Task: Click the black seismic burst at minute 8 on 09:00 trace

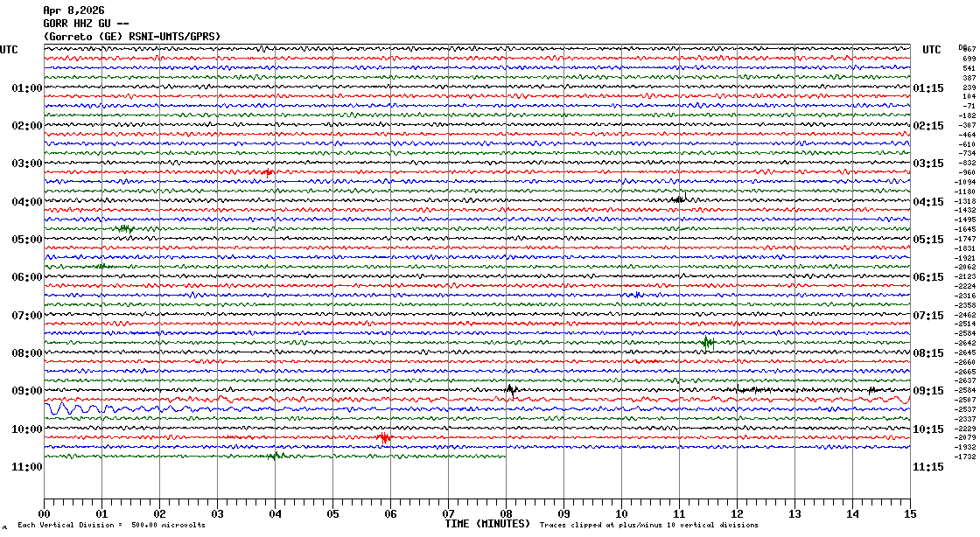Action: coord(511,389)
